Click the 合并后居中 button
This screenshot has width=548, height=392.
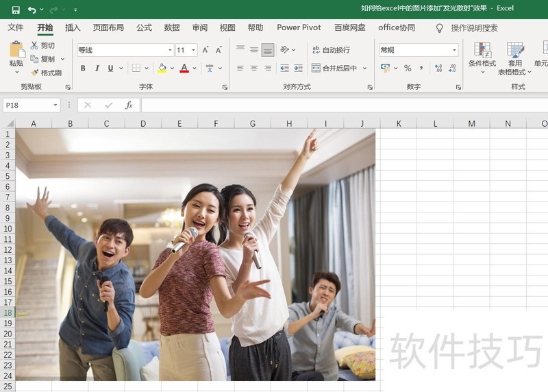[334, 69]
